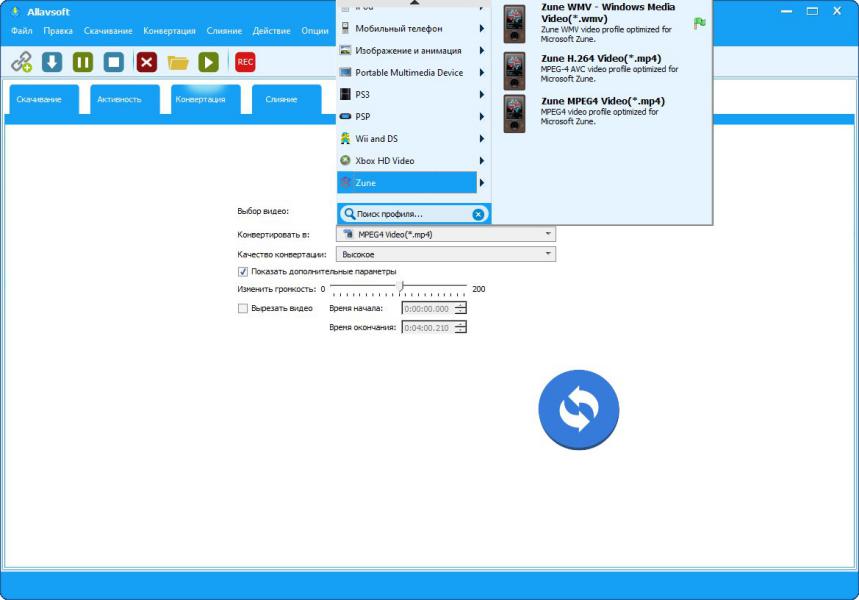The width and height of the screenshot is (859, 600).
Task: Open the Файл menu
Action: point(21,31)
